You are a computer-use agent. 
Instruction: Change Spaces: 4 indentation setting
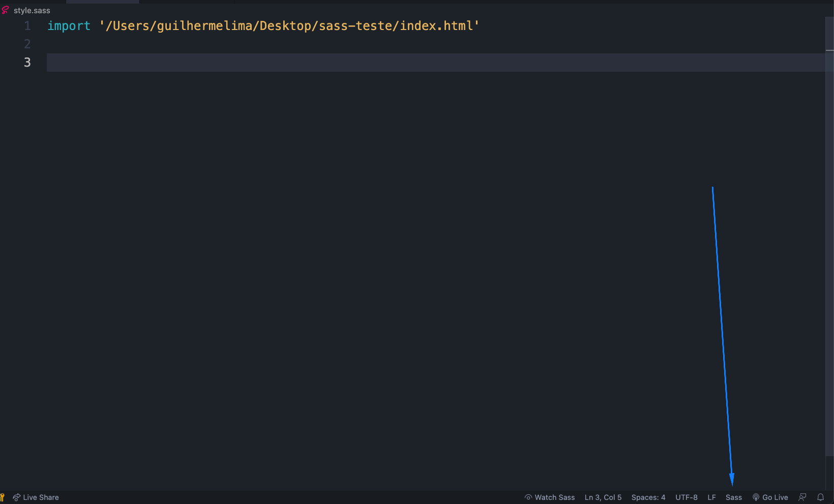[x=648, y=497]
